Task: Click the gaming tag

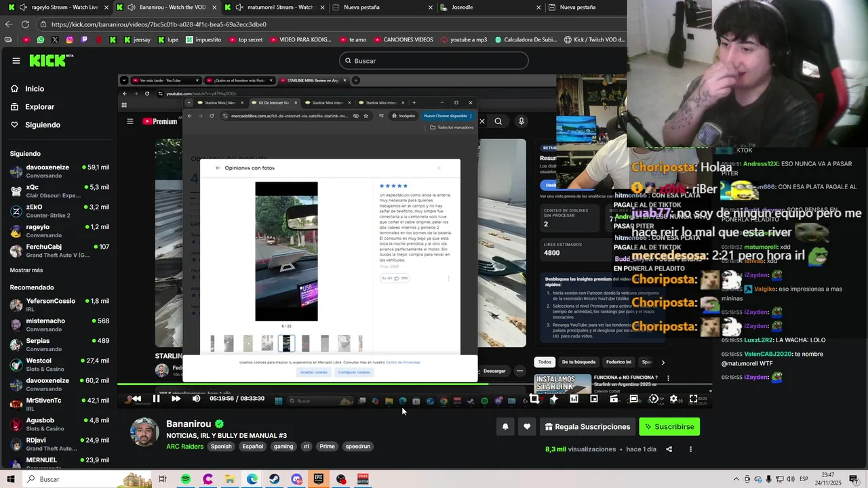Action: point(283,447)
